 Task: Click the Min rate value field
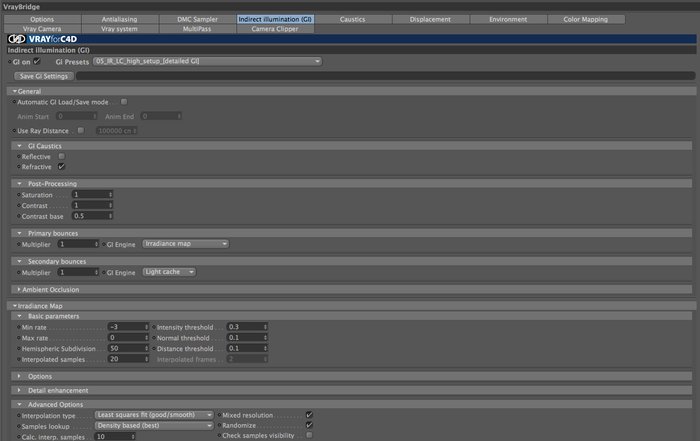pyautogui.click(x=126, y=327)
